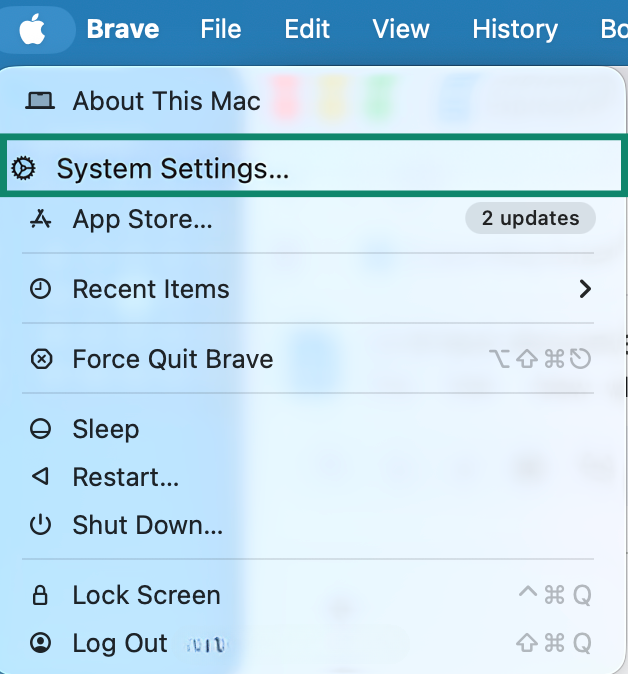The width and height of the screenshot is (628, 674).
Task: Click the padlock icon for Lock Screen
Action: tap(41, 595)
